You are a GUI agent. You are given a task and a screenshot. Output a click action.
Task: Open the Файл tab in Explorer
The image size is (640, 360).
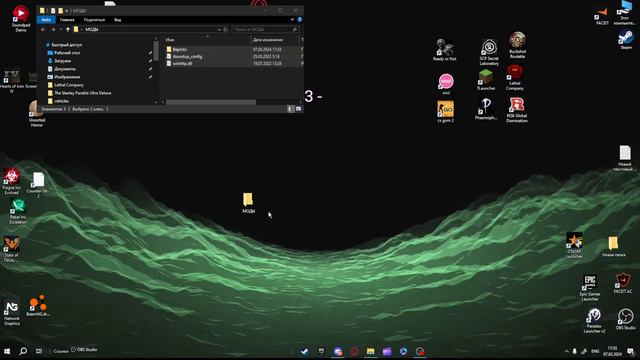pyautogui.click(x=46, y=20)
